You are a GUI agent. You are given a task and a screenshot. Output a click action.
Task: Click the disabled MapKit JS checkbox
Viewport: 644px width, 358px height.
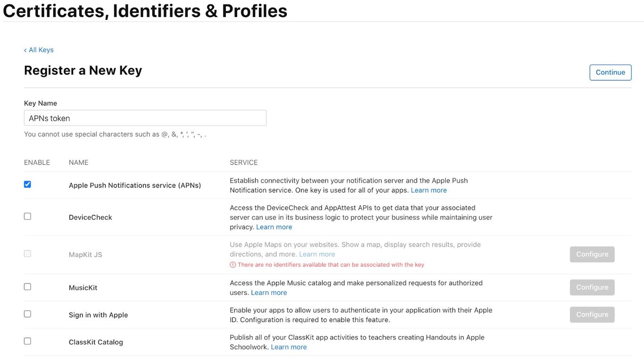(x=27, y=254)
